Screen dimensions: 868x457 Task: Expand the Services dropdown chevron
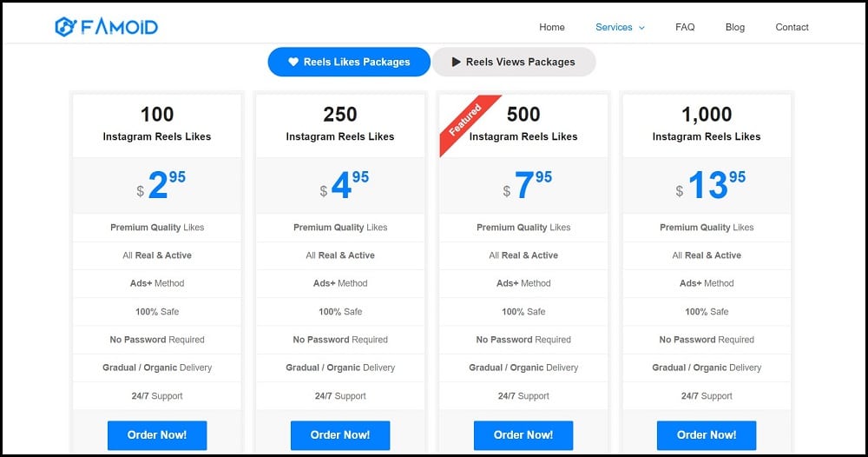pos(642,28)
